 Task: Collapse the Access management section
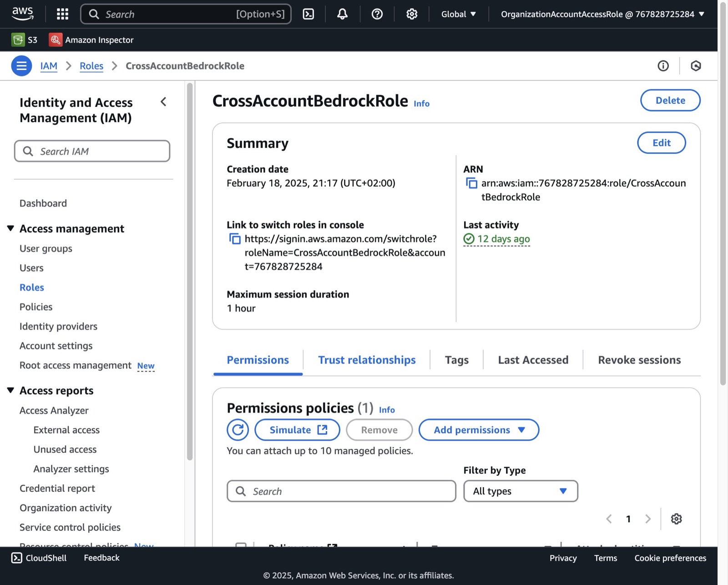[10, 228]
